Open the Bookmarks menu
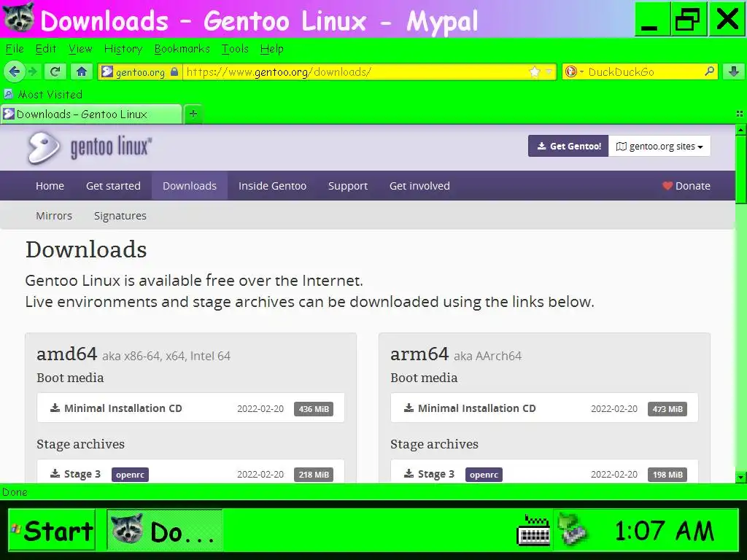747x560 pixels. 182,49
